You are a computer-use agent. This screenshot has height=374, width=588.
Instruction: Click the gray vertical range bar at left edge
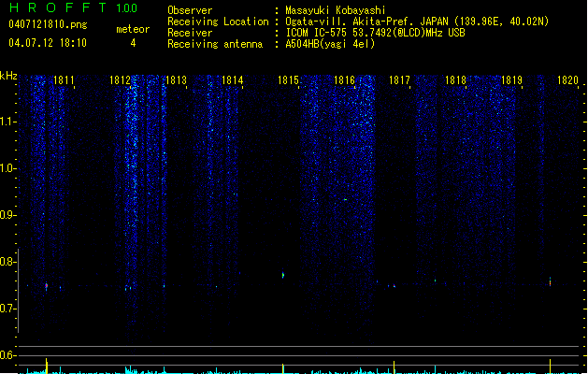(18, 291)
